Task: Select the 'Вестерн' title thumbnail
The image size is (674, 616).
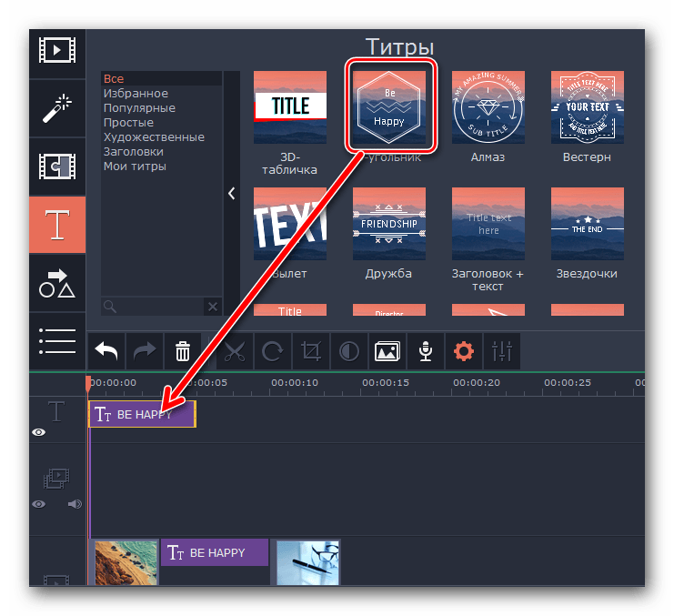Action: point(588,107)
